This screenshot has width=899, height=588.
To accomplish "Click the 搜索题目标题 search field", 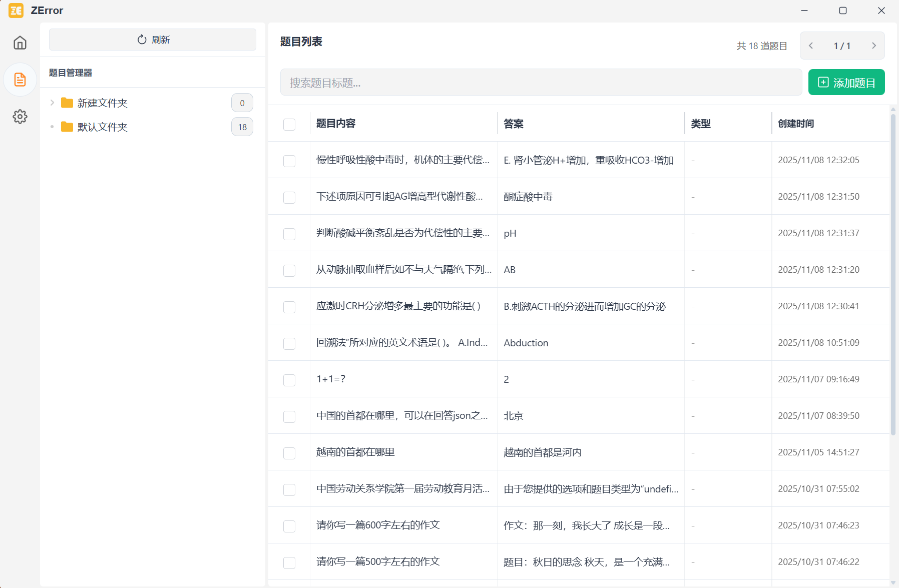I will pyautogui.click(x=541, y=82).
